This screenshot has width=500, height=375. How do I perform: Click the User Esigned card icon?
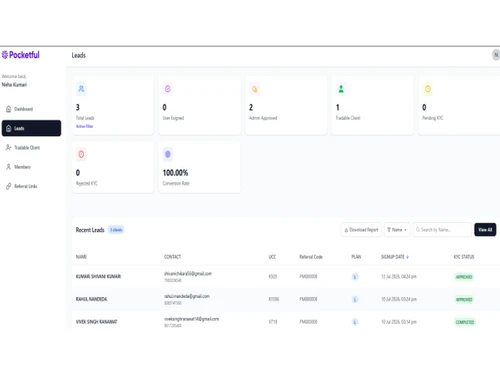coord(168,89)
